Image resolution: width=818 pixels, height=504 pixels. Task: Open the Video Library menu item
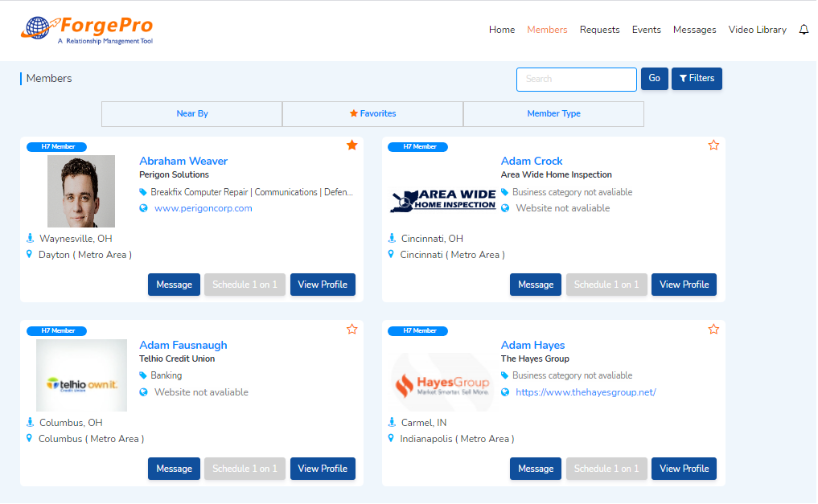pos(757,30)
